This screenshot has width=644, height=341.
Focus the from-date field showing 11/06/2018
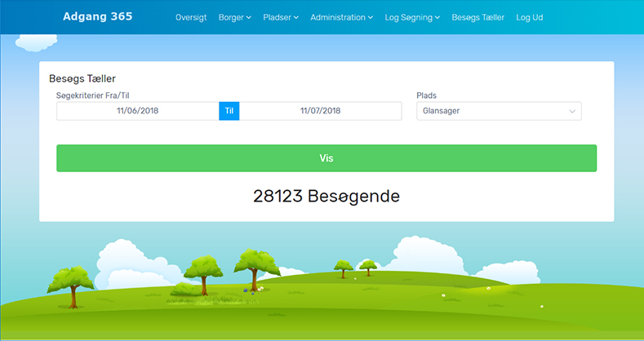[x=137, y=111]
